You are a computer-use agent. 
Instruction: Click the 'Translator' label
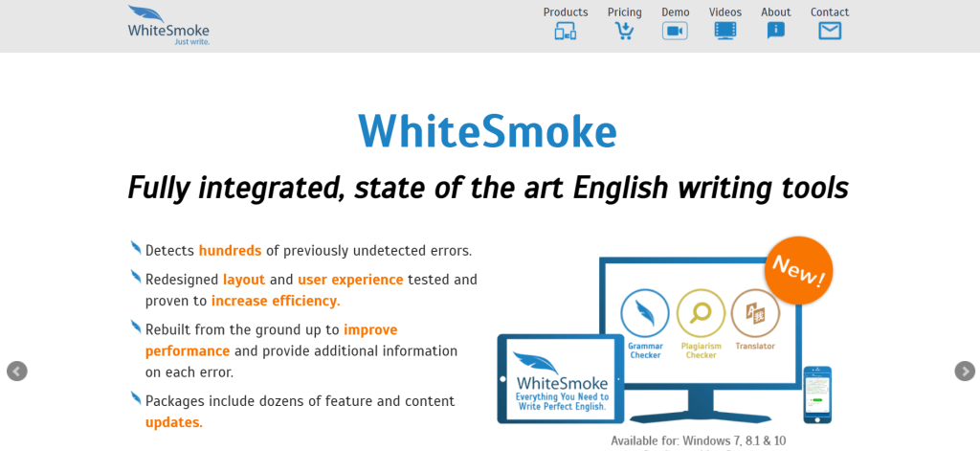pos(755,346)
